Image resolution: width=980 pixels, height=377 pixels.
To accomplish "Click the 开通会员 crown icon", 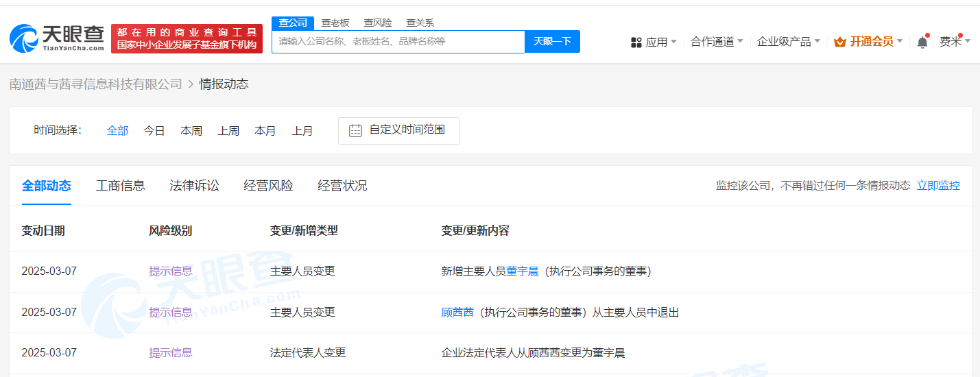I will pyautogui.click(x=840, y=42).
